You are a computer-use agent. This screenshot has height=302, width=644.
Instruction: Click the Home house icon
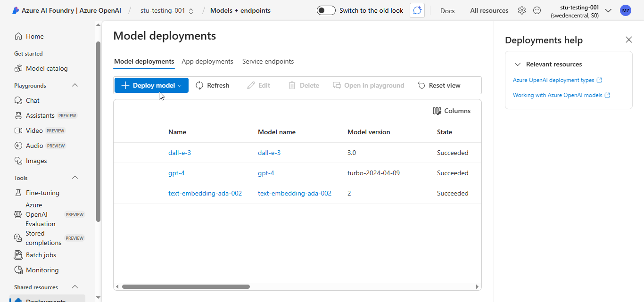click(x=18, y=36)
